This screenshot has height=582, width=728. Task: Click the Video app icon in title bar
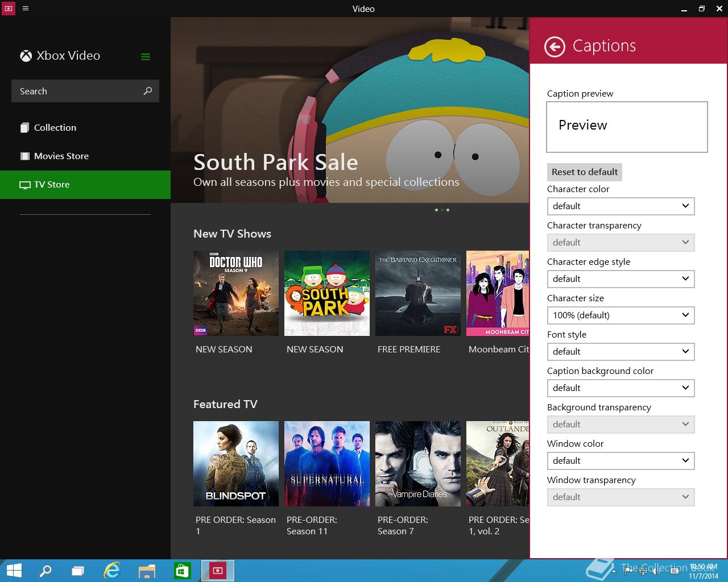click(9, 9)
